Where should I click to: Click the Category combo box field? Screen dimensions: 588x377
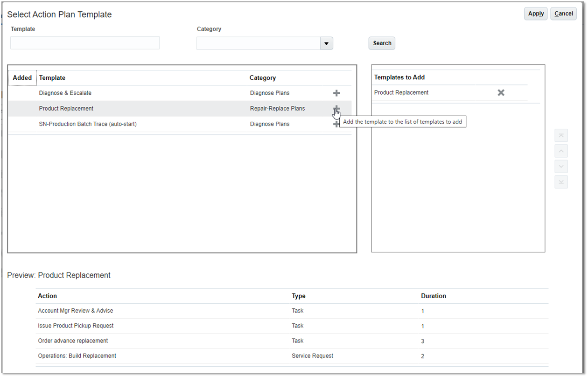pyautogui.click(x=258, y=43)
